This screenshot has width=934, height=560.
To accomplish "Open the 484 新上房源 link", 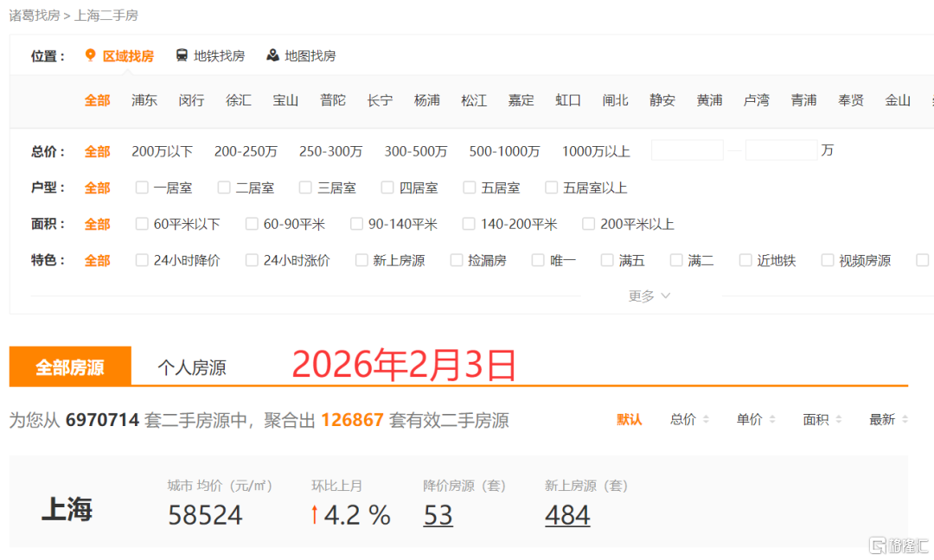I will [x=567, y=515].
